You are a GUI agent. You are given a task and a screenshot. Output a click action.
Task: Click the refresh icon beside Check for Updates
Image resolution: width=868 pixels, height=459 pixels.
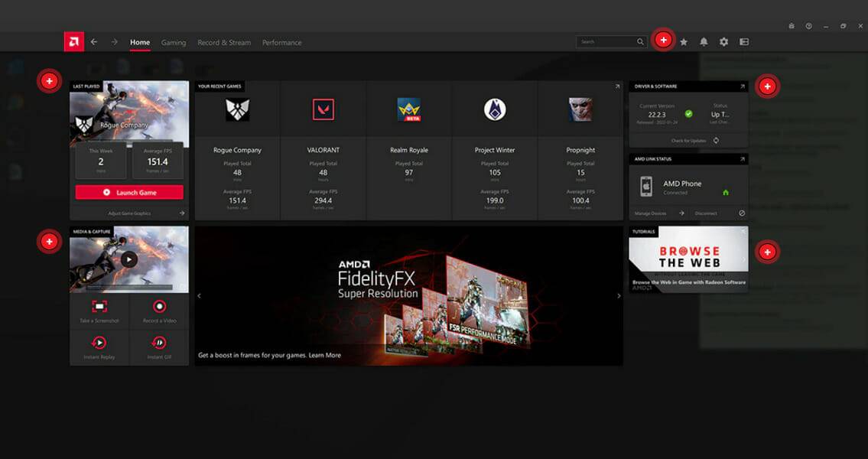coord(716,141)
